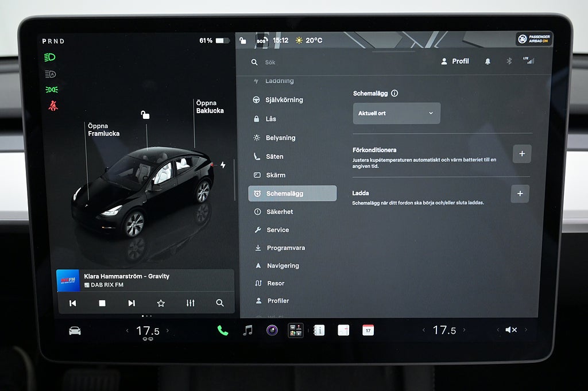
Task: Tap the passenger airbag indicator
Action: click(535, 38)
